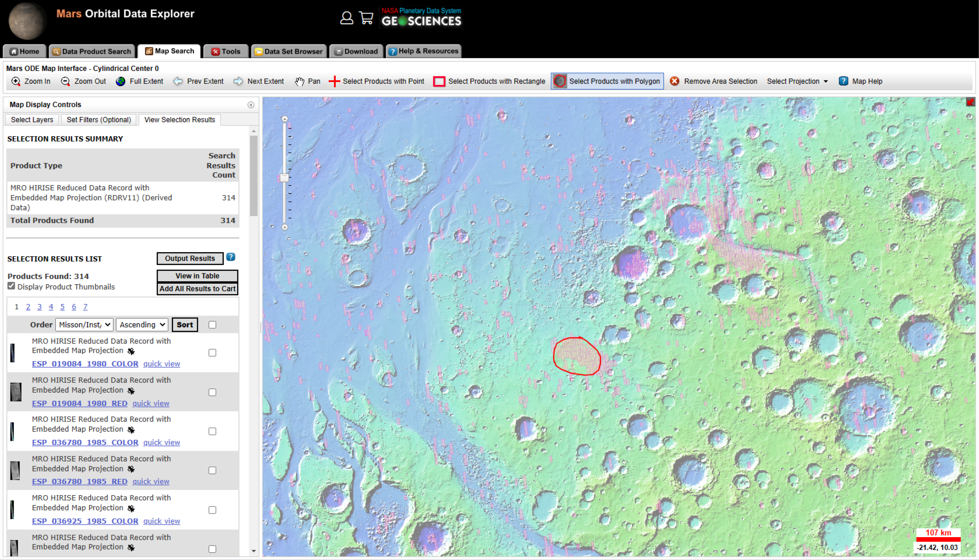The height and width of the screenshot is (560, 979).
Task: Click footprint icon for ESP_036780_1985_RED
Action: [131, 469]
